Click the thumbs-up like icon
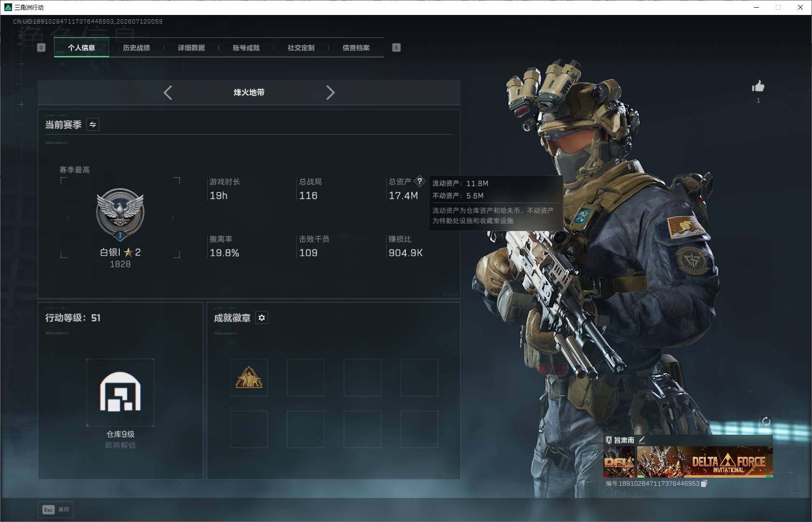Screen dimensions: 812x522 [x=758, y=86]
